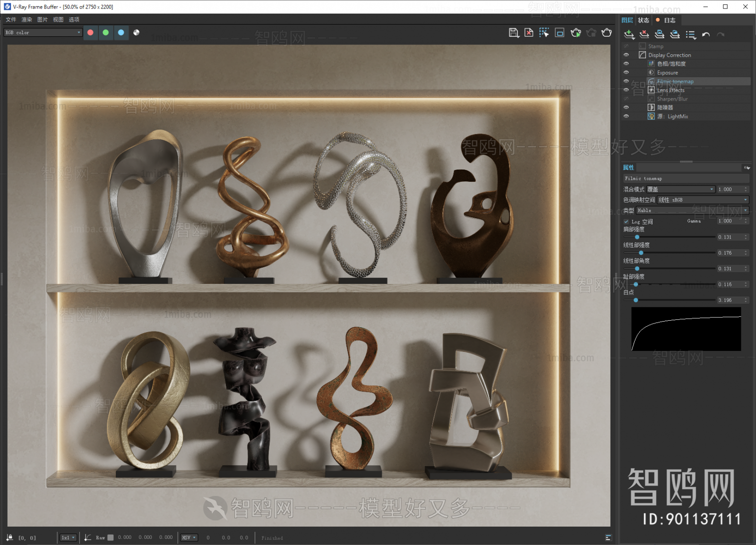The width and height of the screenshot is (756, 545).
Task: Open the 混合模式 dropdown
Action: (680, 189)
